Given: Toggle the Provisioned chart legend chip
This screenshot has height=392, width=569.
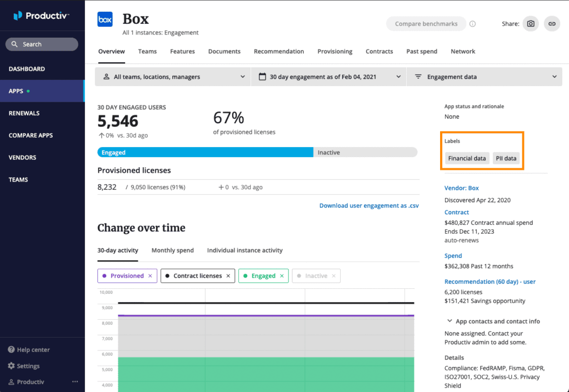Looking at the screenshot, I should pos(127,276).
